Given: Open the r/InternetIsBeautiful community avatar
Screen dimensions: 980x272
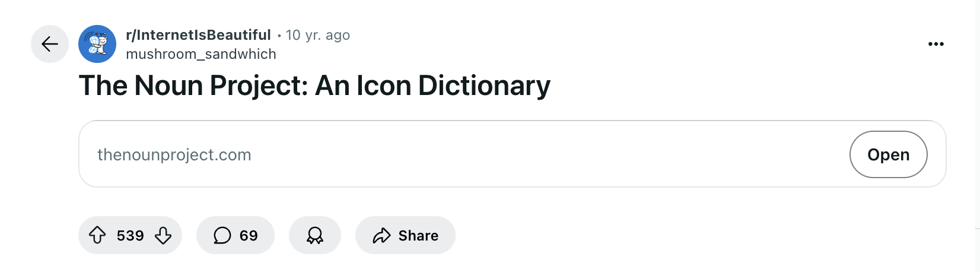Looking at the screenshot, I should (x=97, y=44).
